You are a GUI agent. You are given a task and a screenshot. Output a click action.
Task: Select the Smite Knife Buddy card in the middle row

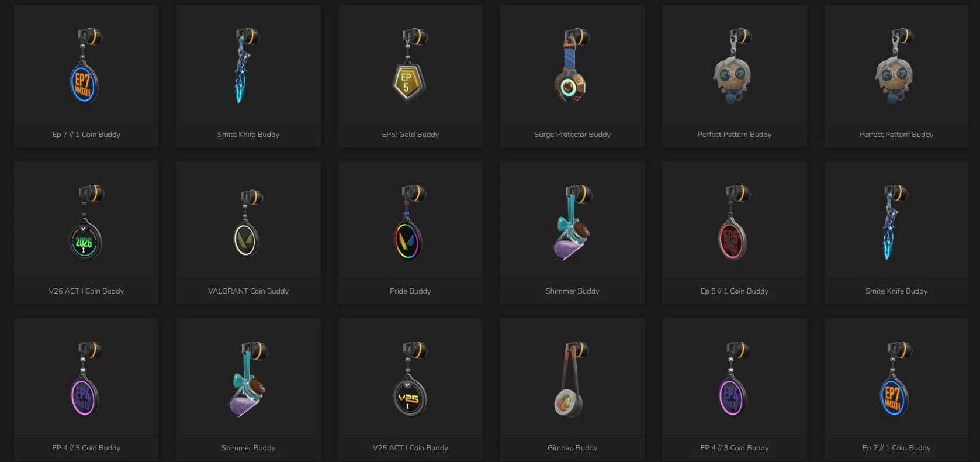(896, 233)
